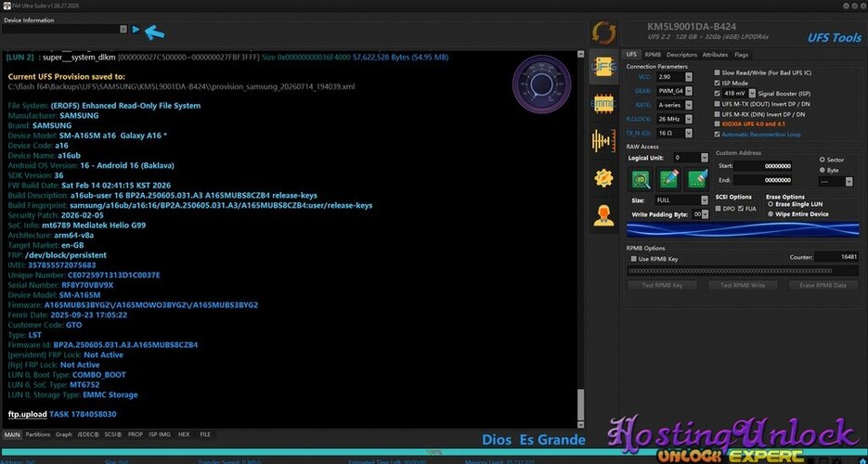Click the log scrollbar down arrow
This screenshot has height=464, width=868.
pyautogui.click(x=580, y=425)
